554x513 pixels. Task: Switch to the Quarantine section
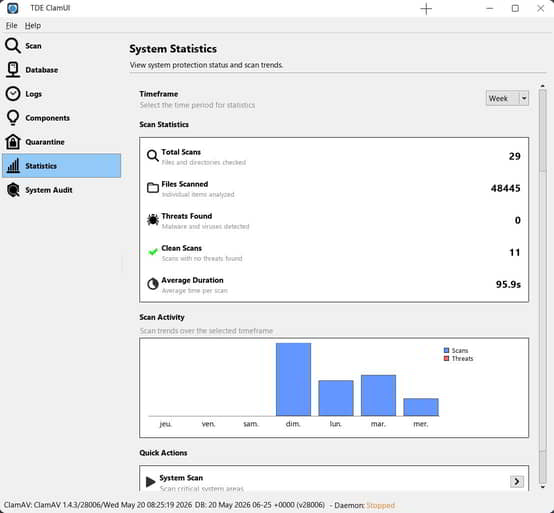coord(61,142)
